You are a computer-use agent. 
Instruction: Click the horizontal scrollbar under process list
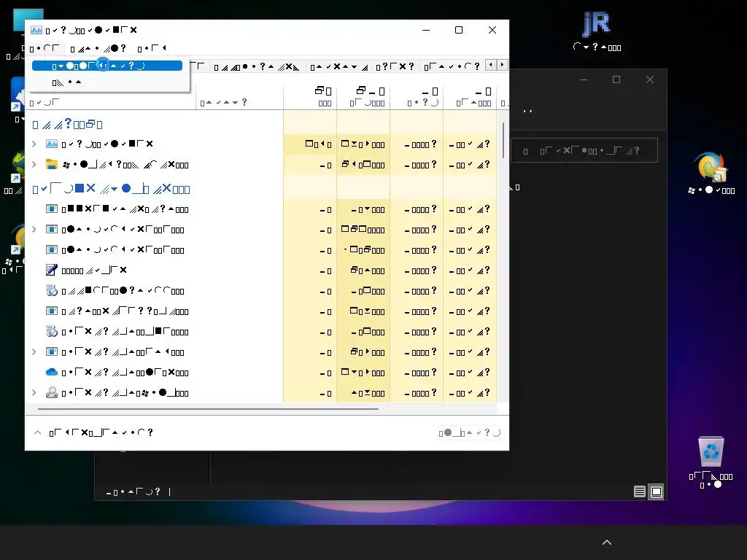click(x=208, y=408)
